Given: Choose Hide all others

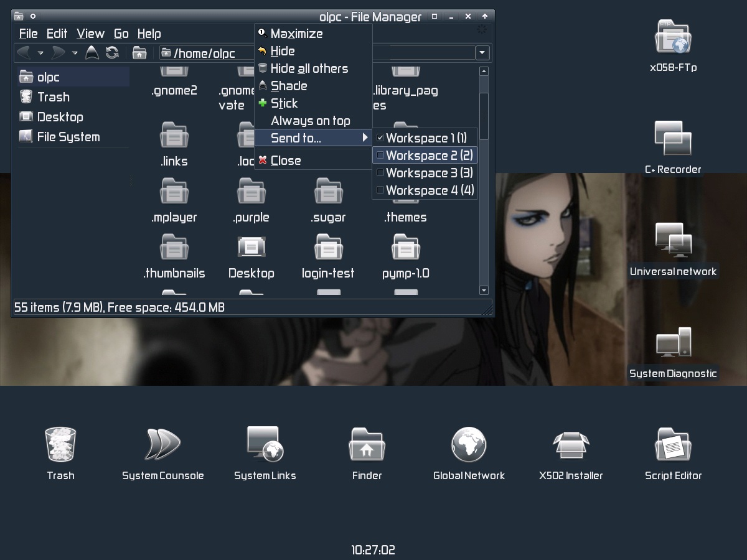Looking at the screenshot, I should (314, 68).
